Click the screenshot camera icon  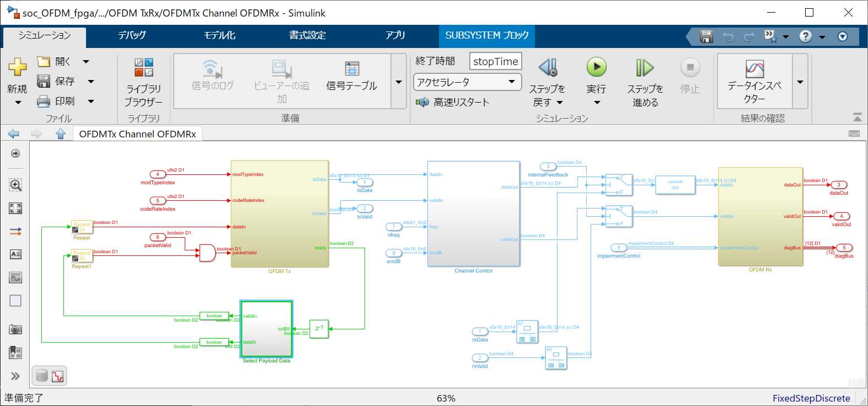tap(15, 329)
